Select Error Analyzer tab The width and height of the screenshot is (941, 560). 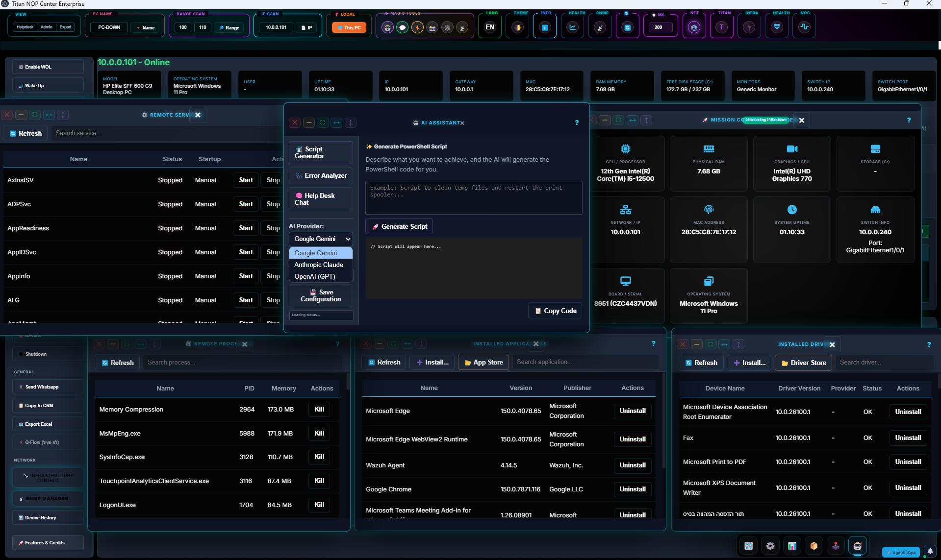tap(321, 176)
